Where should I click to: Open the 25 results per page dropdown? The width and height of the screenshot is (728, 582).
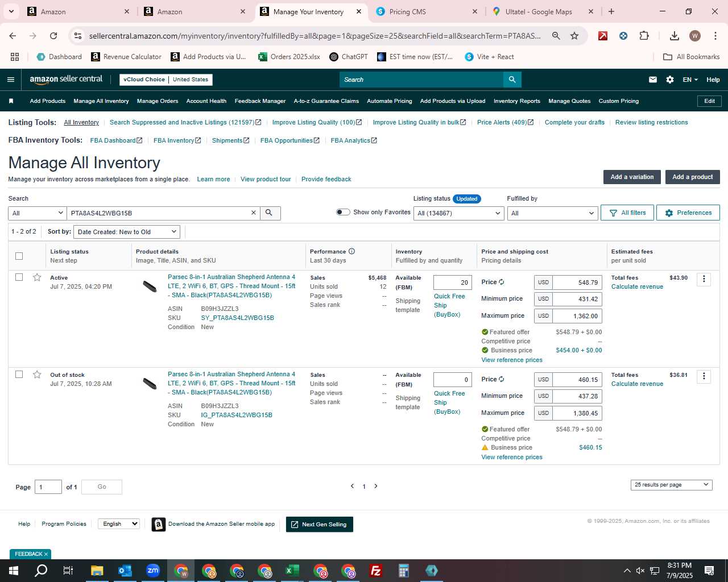click(x=671, y=485)
